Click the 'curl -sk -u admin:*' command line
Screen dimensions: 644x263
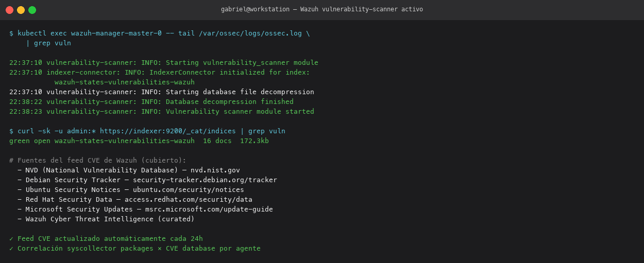coord(147,131)
